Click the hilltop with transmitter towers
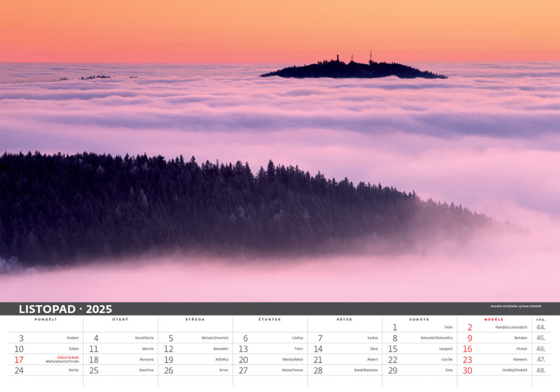Screen dimensions: 560x392 (353, 69)
